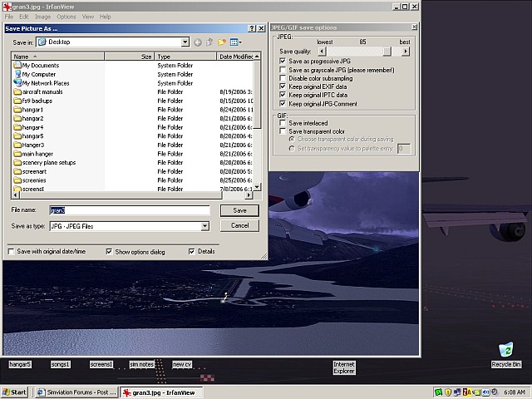Enable Save as grayscale JPG
The height and width of the screenshot is (399, 532).
[283, 70]
